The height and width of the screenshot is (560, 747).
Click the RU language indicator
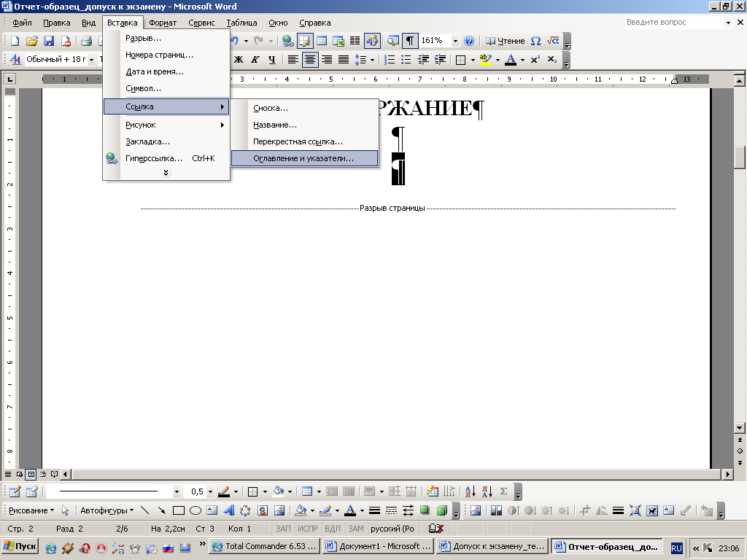coord(676,548)
